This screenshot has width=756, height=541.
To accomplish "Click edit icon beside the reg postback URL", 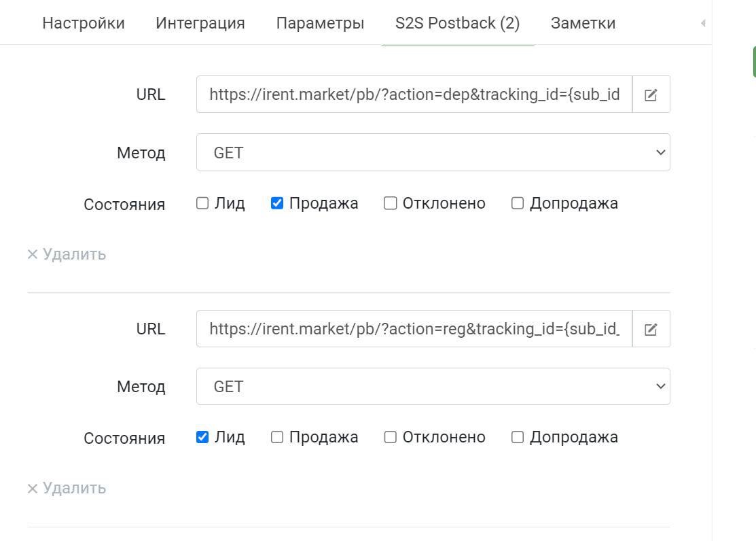I will 651,329.
